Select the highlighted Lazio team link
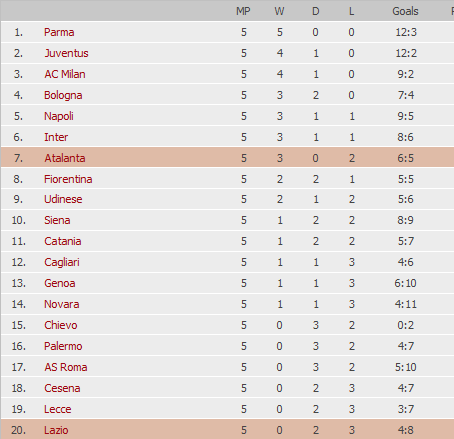Image resolution: width=454 pixels, height=439 pixels. tap(56, 430)
